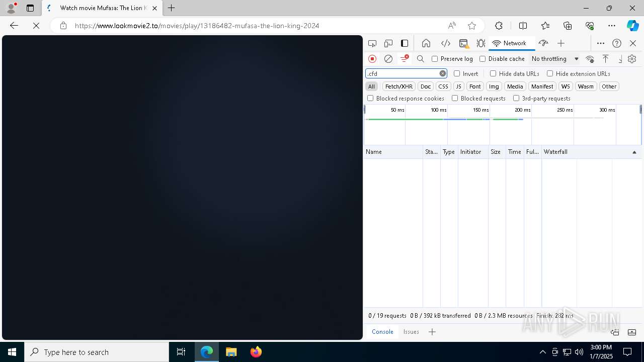Filter requests by Doc type

426,86
